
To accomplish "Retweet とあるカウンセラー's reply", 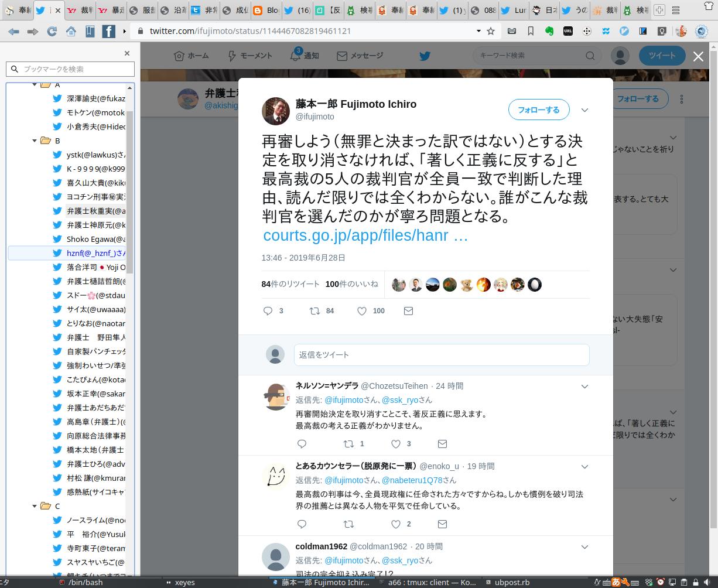I will 348,524.
